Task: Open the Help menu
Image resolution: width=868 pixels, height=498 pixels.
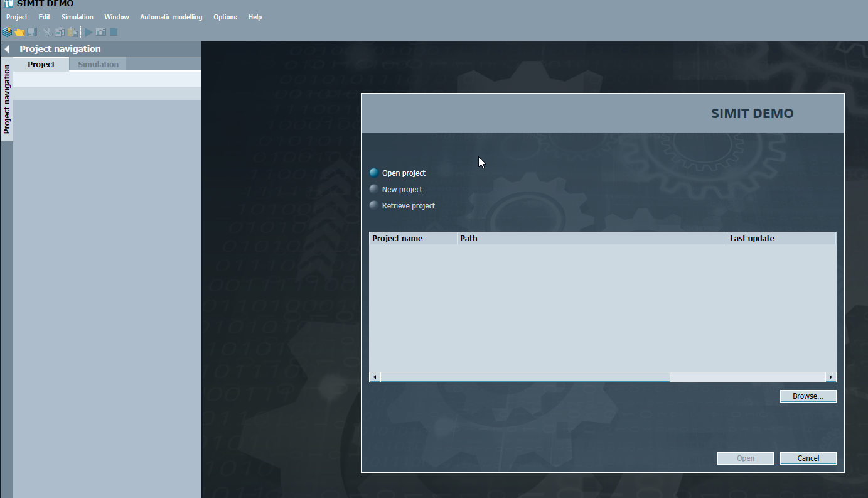Action: [255, 17]
